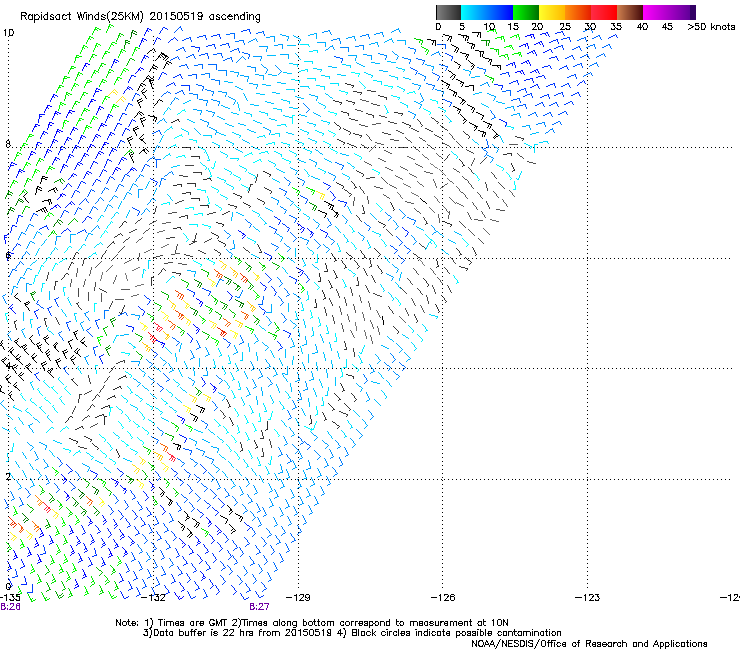Click the '3)Data buffer is 22 hrs' note line
Viewport: 740px width, 650px height.
[352, 633]
